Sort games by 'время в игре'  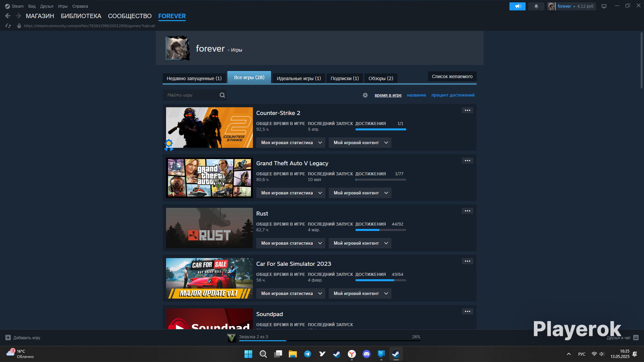(x=388, y=95)
